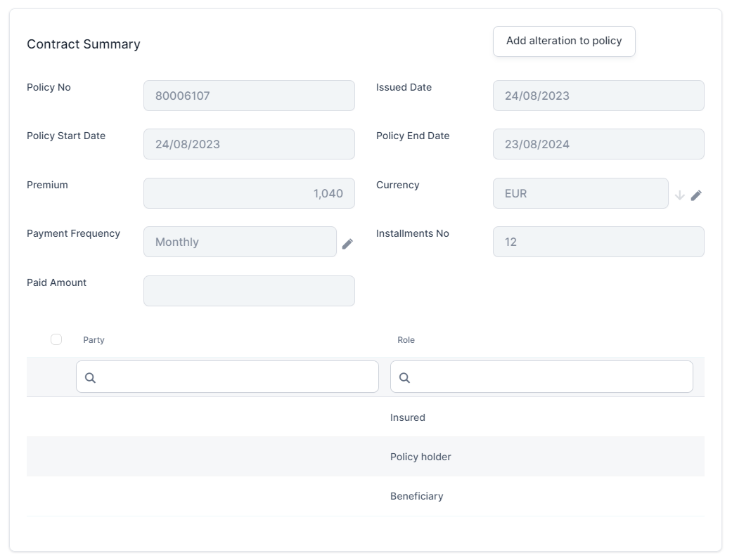Select the Insured role row
This screenshot has height=560, width=732.
click(x=408, y=417)
